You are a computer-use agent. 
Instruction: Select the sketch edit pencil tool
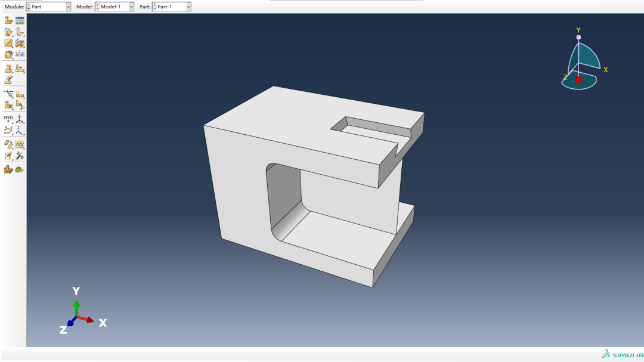tap(8, 156)
